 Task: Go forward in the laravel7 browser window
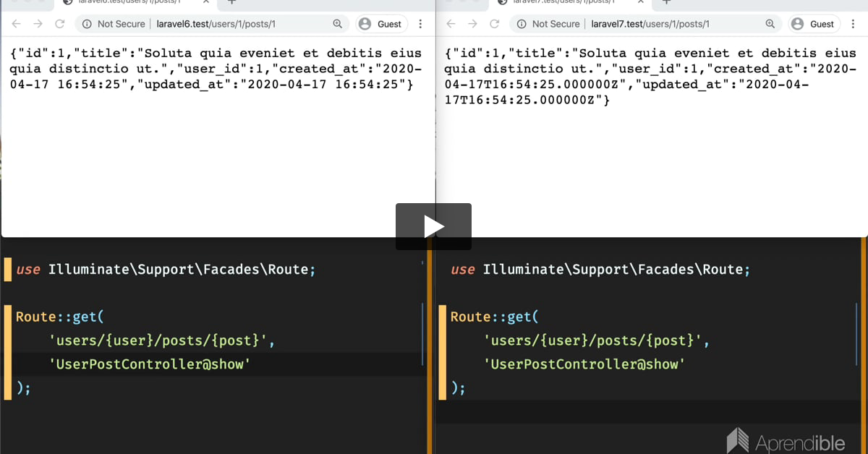point(472,24)
